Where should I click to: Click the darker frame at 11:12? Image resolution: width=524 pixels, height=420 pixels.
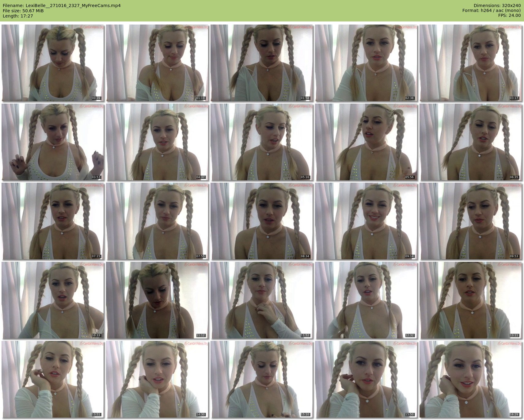157,300
